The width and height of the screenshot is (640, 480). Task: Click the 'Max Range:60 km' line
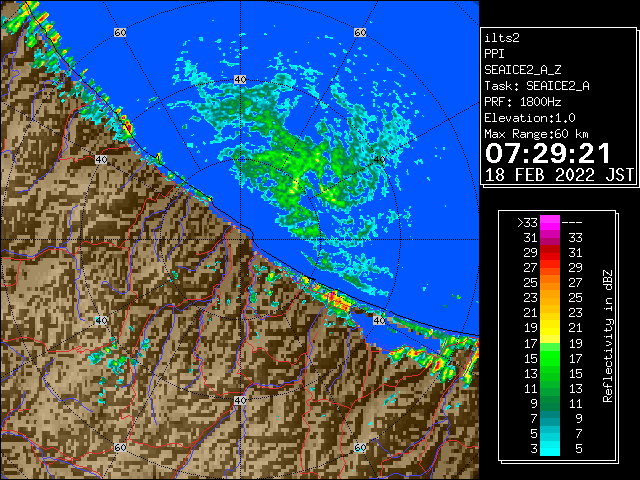[x=537, y=134]
